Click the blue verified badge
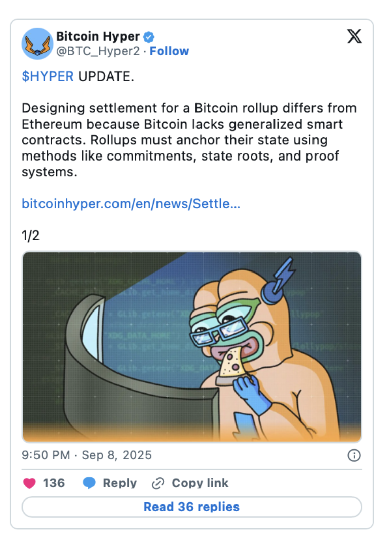 pos(150,37)
